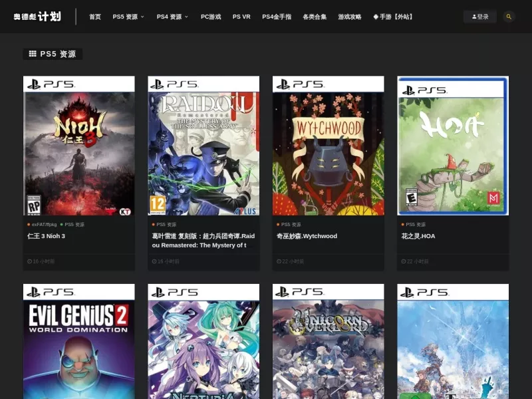Viewport: 532px width, 399px height.
Task: Click the 奥德彪计划 site logo
Action: pyautogui.click(x=37, y=17)
